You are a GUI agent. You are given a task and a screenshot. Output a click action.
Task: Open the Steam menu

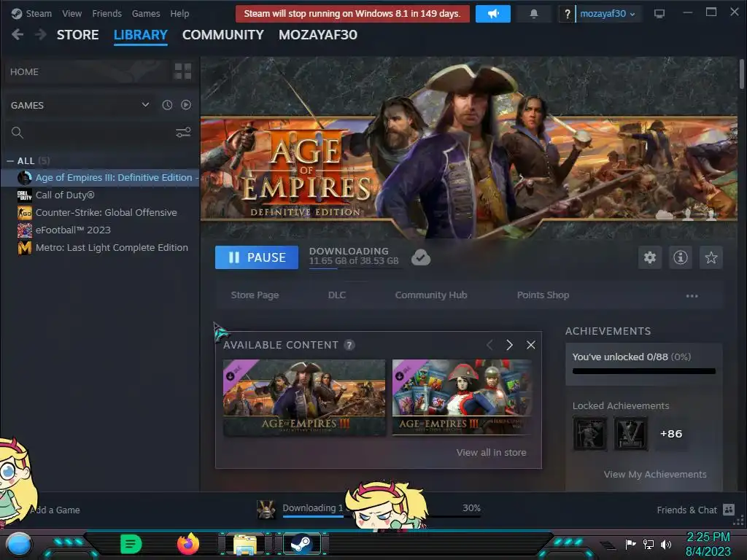[x=39, y=14]
